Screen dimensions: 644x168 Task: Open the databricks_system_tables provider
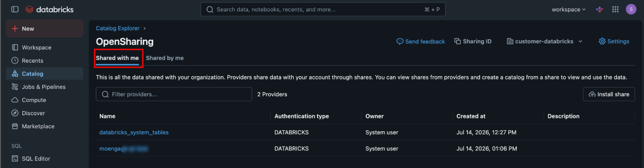tap(134, 132)
